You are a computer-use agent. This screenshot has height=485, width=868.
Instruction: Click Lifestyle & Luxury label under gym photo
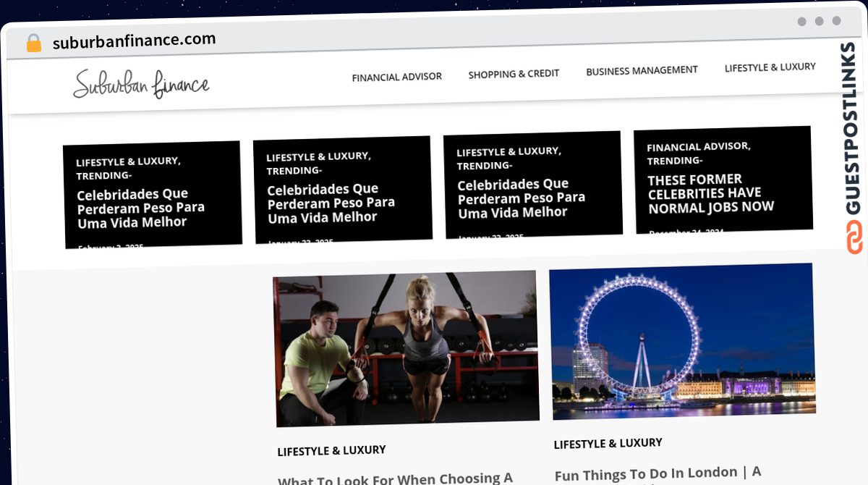331,451
